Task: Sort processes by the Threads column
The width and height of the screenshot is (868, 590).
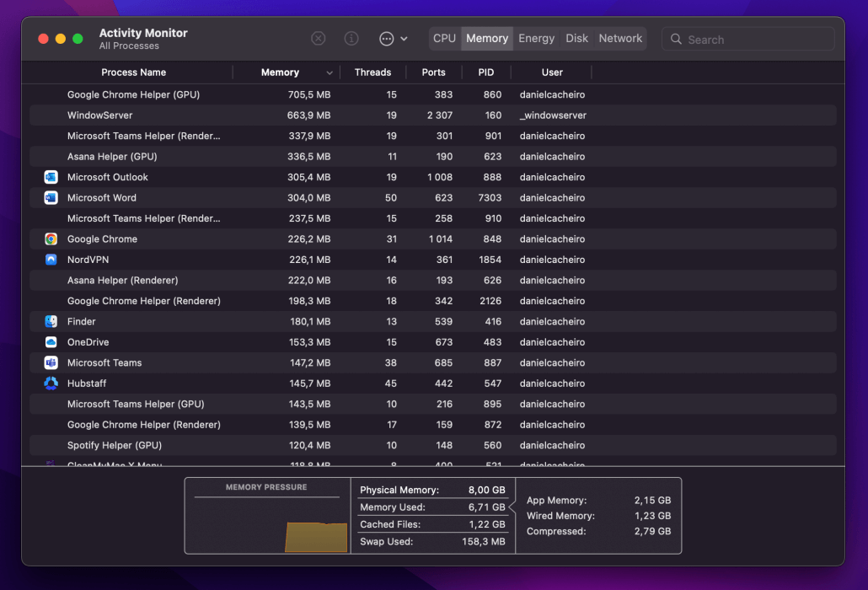Action: [x=372, y=72]
